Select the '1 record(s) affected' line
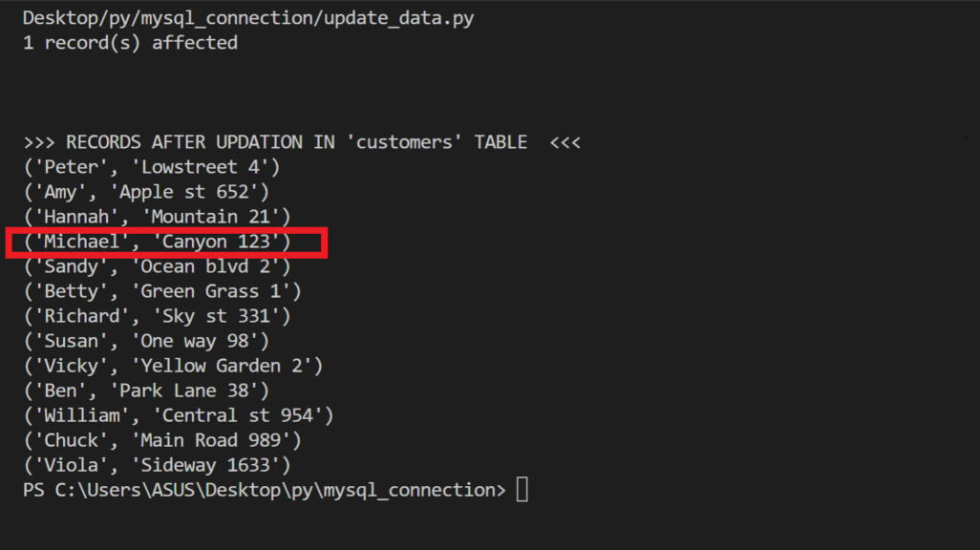The width and height of the screenshot is (980, 550). point(130,43)
